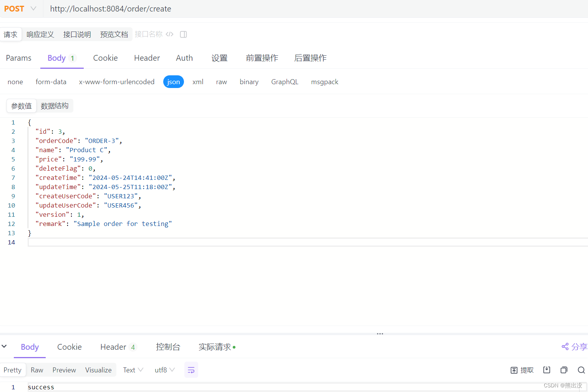The height and width of the screenshot is (392, 588).
Task: Select the GraphQL body type
Action: click(x=285, y=82)
